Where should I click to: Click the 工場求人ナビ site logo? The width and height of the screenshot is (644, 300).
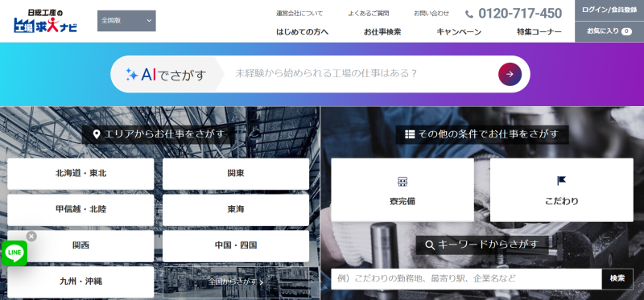[x=45, y=21]
